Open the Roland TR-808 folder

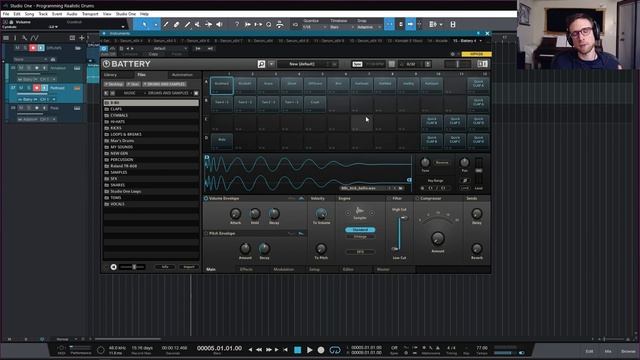151,166
